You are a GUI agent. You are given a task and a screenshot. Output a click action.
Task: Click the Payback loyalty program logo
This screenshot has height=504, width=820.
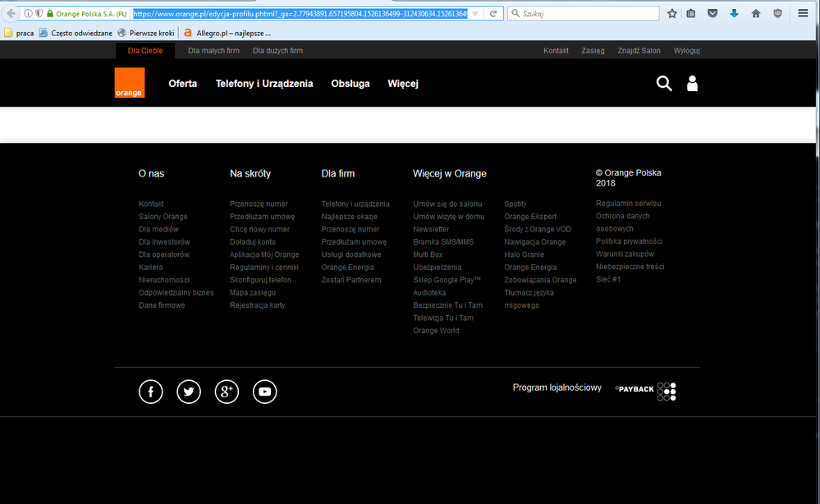(645, 389)
